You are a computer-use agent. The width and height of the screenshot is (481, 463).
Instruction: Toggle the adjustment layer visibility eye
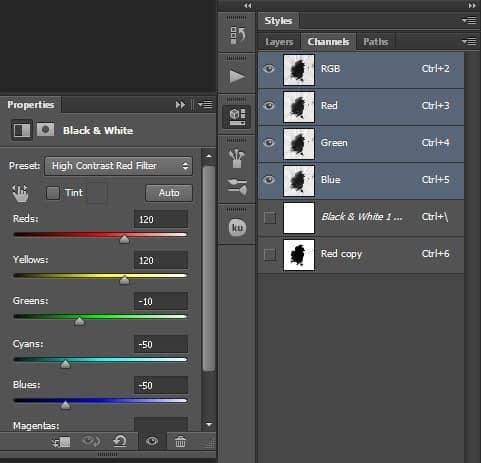click(x=152, y=442)
